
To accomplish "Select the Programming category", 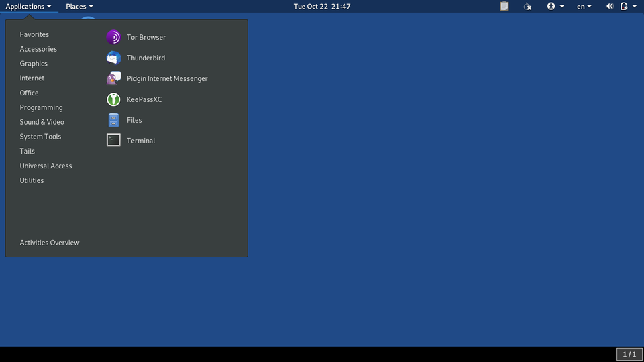I will tap(41, 107).
